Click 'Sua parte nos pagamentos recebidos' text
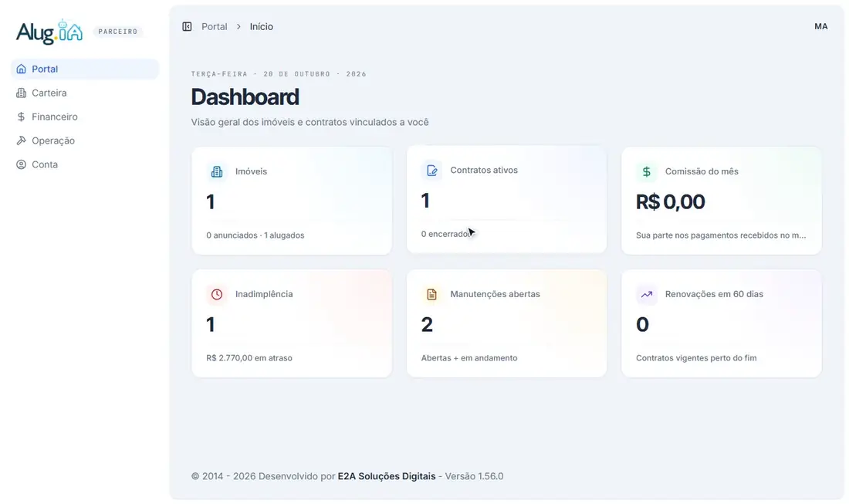Image resolution: width=849 pixels, height=504 pixels. (x=721, y=235)
